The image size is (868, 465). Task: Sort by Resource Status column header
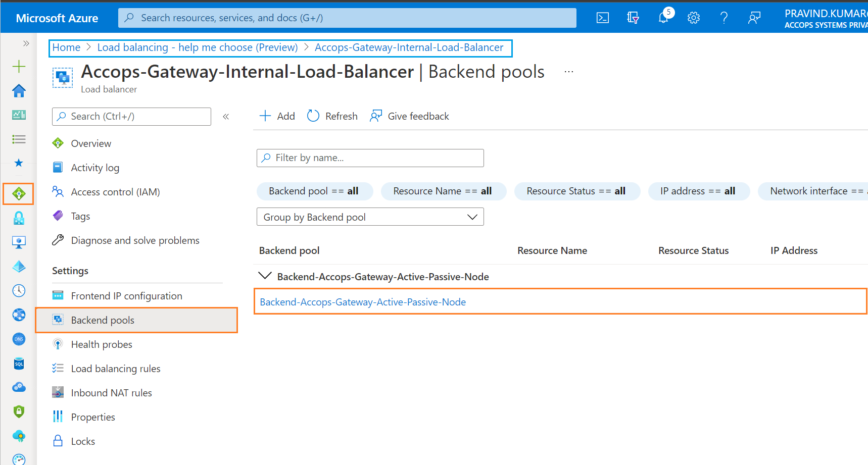tap(693, 250)
